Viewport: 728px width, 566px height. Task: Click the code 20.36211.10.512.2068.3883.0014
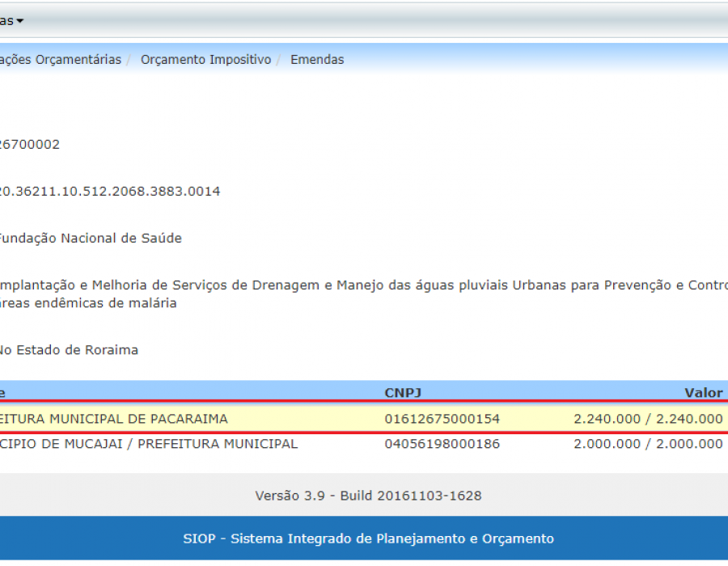tap(109, 191)
